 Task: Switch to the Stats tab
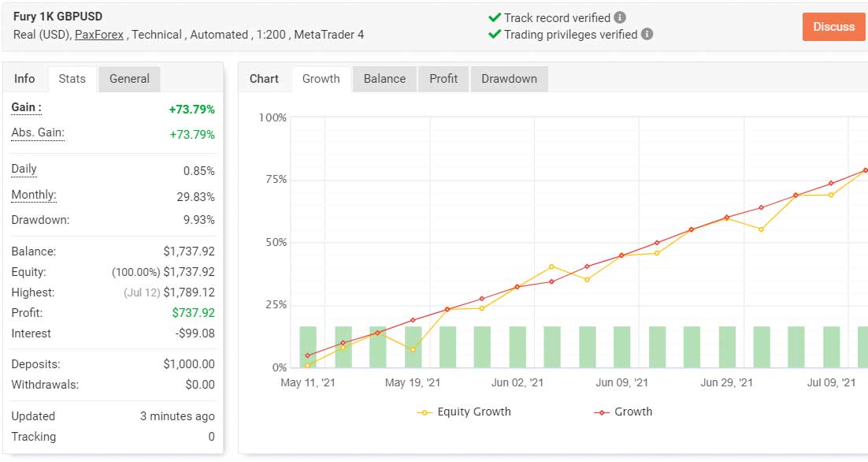point(72,79)
